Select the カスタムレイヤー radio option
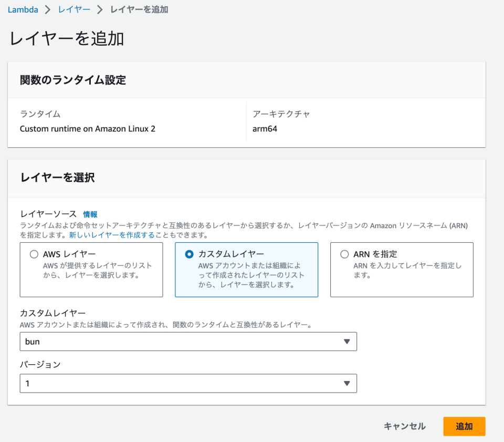This screenshot has width=504, height=442. pyautogui.click(x=190, y=254)
